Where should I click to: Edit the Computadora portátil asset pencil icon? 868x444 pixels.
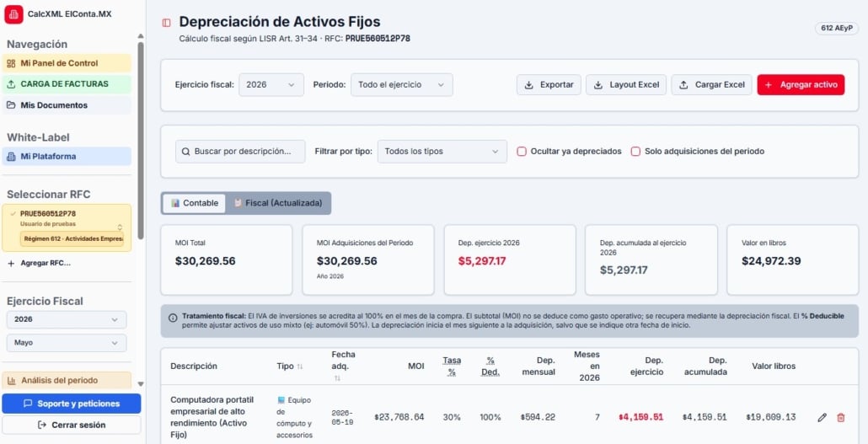point(822,417)
